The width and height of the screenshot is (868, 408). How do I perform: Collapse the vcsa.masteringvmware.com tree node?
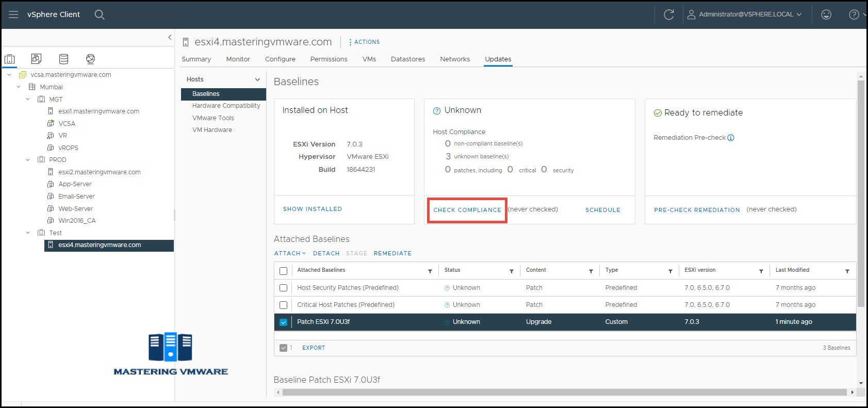tap(9, 75)
